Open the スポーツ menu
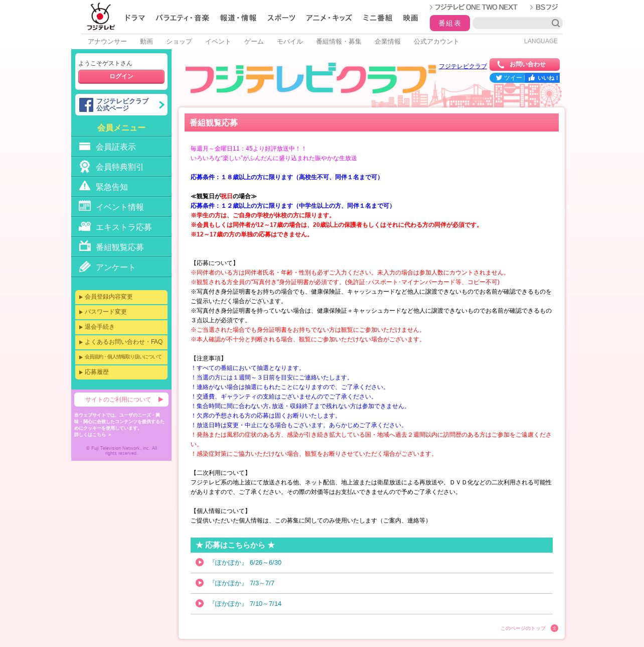 (281, 18)
